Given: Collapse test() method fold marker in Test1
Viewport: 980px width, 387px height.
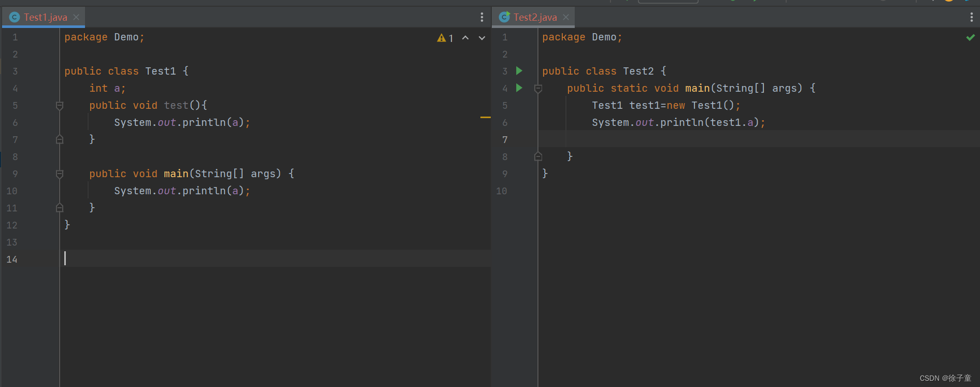Looking at the screenshot, I should (60, 106).
